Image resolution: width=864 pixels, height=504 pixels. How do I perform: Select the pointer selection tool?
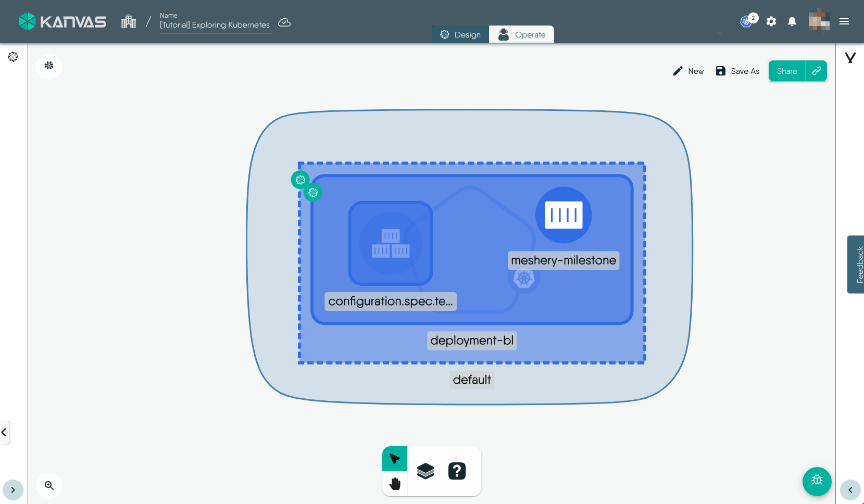[x=395, y=459]
